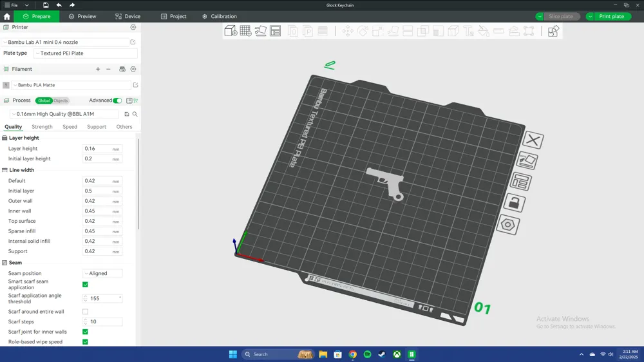Edit Bambu PLA Matte preset icon
The height and width of the screenshot is (362, 644).
[x=135, y=85]
